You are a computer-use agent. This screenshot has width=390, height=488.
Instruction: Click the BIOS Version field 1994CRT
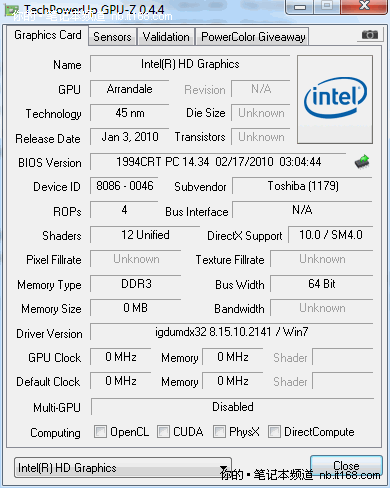(218, 162)
